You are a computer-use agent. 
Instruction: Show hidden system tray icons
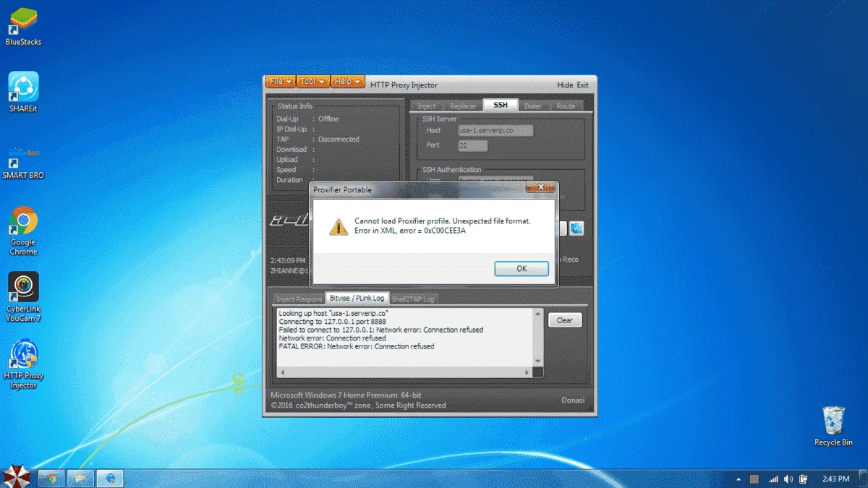[x=739, y=479]
